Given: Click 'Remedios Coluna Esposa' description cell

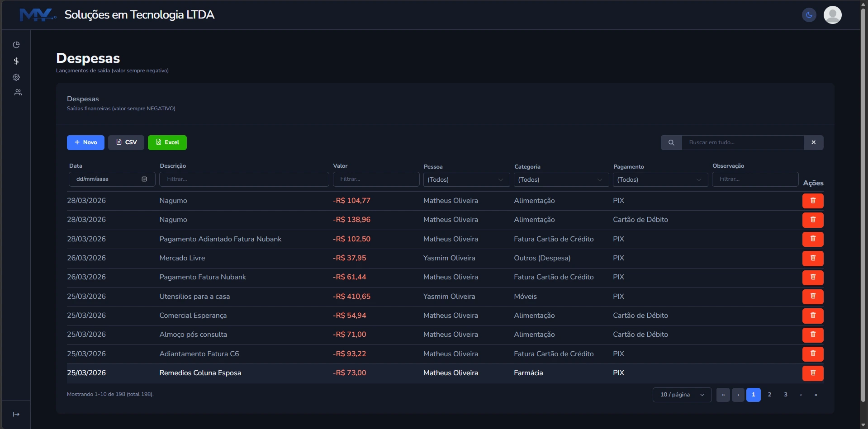Looking at the screenshot, I should click(200, 373).
